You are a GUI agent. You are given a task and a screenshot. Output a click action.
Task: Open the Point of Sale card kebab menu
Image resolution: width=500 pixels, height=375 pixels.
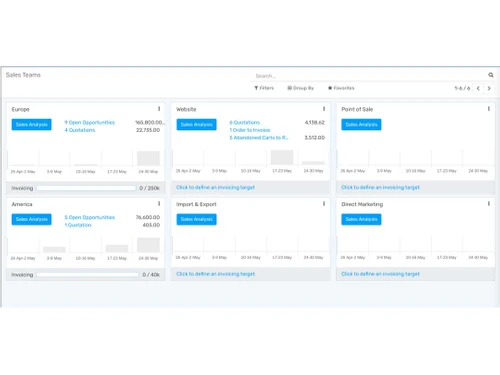point(489,109)
